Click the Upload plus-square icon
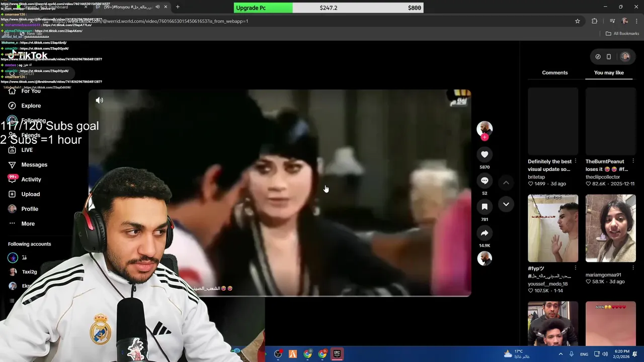 tap(12, 194)
